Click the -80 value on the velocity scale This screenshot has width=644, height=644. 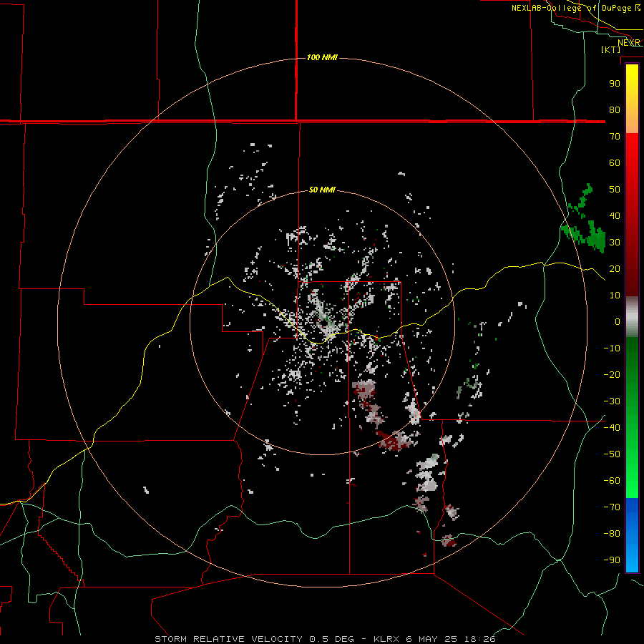tap(612, 534)
